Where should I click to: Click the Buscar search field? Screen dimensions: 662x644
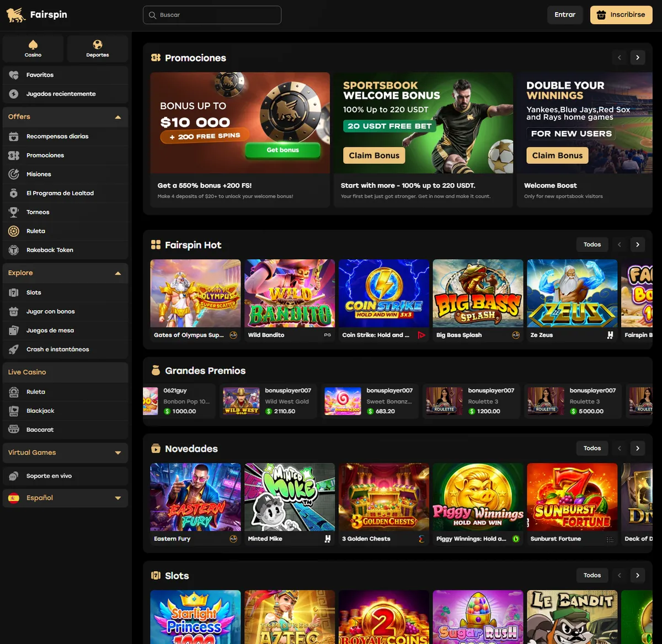click(x=212, y=15)
